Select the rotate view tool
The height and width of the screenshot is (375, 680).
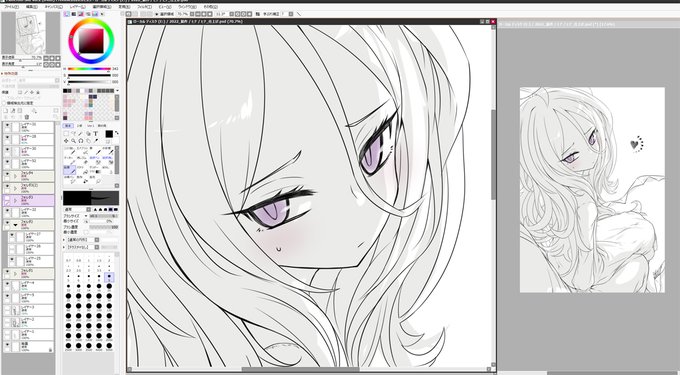[x=81, y=141]
